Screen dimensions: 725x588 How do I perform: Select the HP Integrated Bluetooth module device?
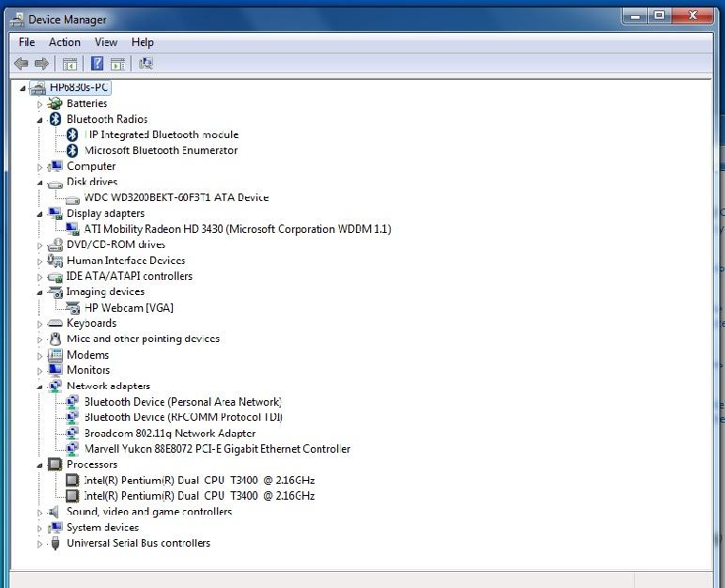pyautogui.click(x=162, y=134)
